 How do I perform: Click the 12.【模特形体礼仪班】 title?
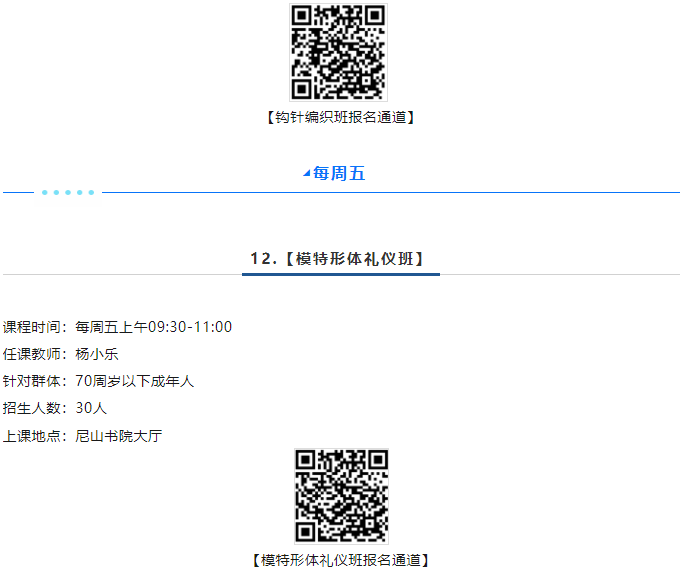(338, 259)
